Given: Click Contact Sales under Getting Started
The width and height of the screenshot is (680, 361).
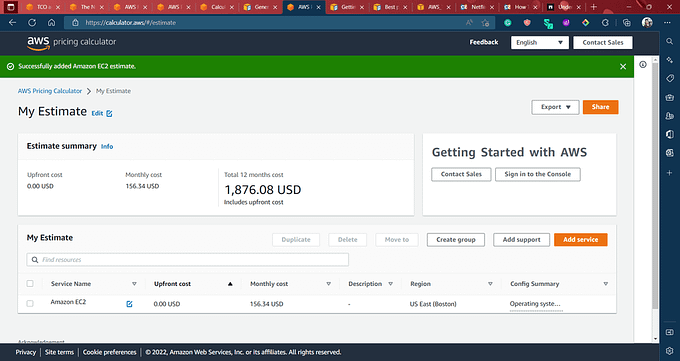Looking at the screenshot, I should [461, 174].
